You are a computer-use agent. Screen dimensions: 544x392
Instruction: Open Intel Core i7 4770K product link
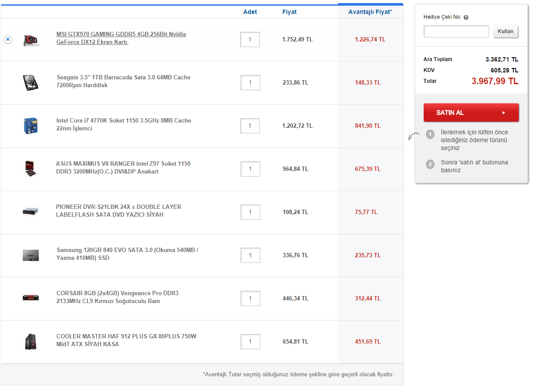pyautogui.click(x=124, y=125)
